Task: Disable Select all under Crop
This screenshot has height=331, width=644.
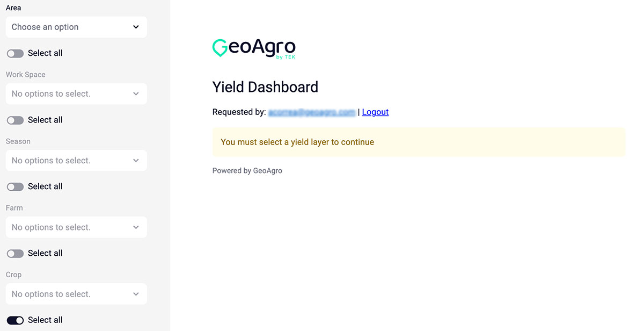Action: point(15,320)
